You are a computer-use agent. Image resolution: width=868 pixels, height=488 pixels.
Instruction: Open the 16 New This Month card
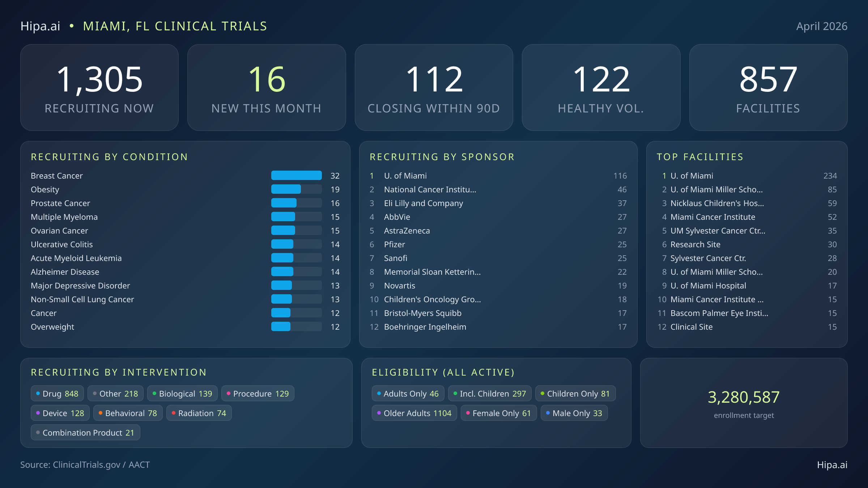pyautogui.click(x=267, y=87)
